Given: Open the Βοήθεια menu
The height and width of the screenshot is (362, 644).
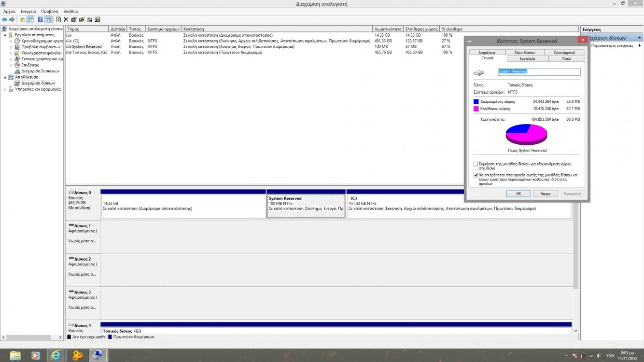Looking at the screenshot, I should coord(70,11).
